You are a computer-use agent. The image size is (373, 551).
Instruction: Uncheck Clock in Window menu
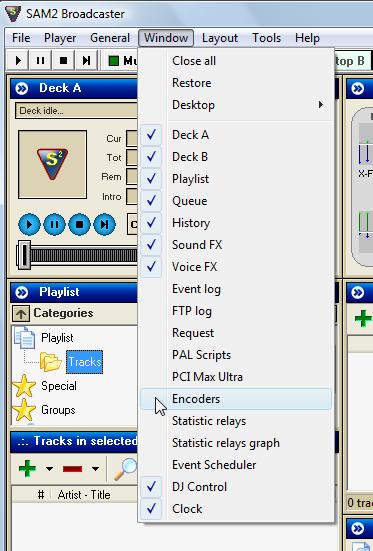(x=236, y=509)
